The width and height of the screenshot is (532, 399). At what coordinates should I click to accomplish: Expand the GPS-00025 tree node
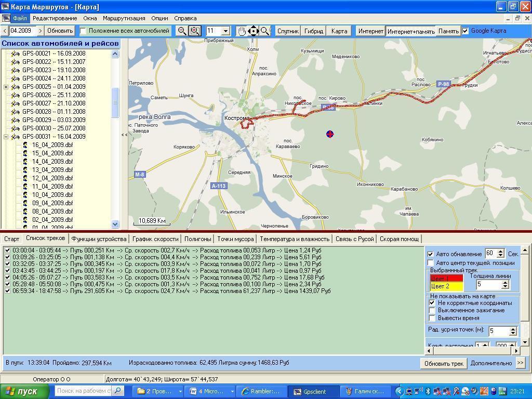(x=6, y=87)
